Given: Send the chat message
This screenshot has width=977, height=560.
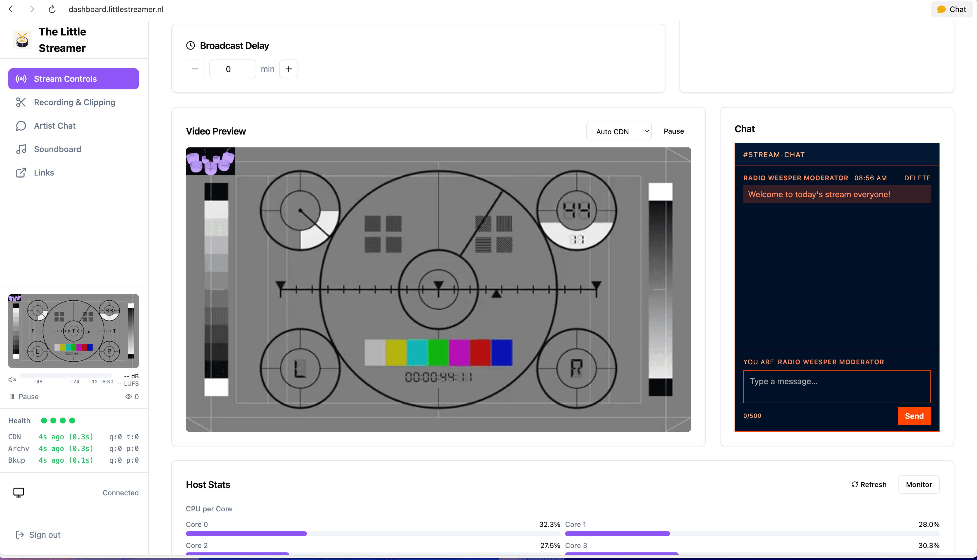Looking at the screenshot, I should 914,416.
